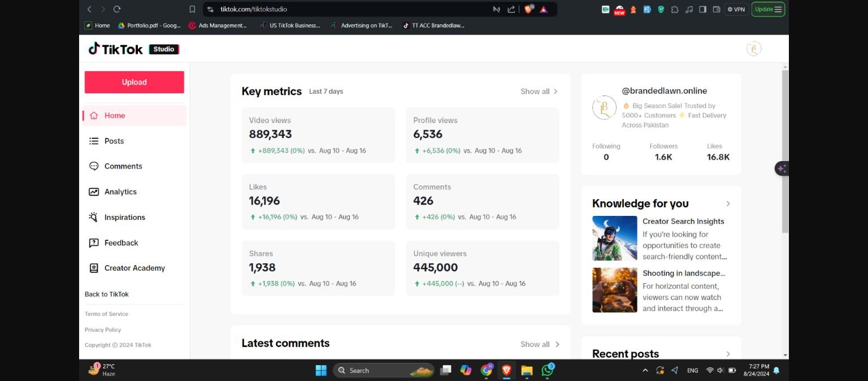Select the Shares metric card

(318, 268)
